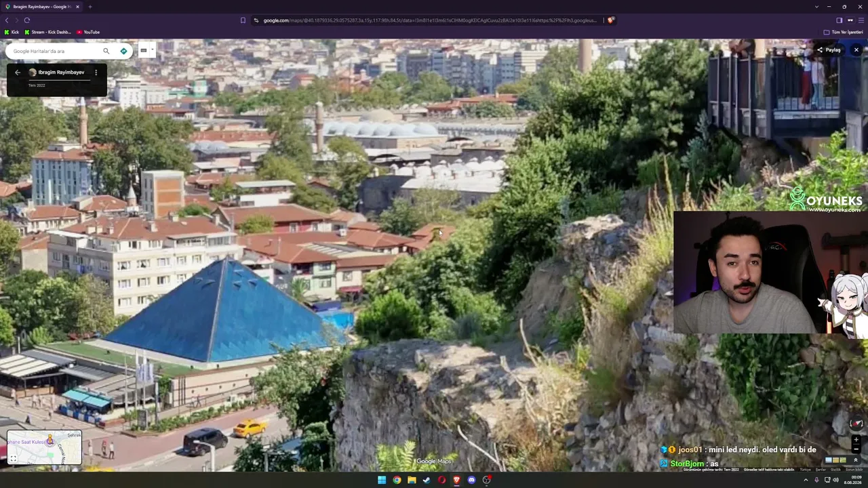Go back using the photo panel arrow
The height and width of the screenshot is (488, 868).
(18, 73)
